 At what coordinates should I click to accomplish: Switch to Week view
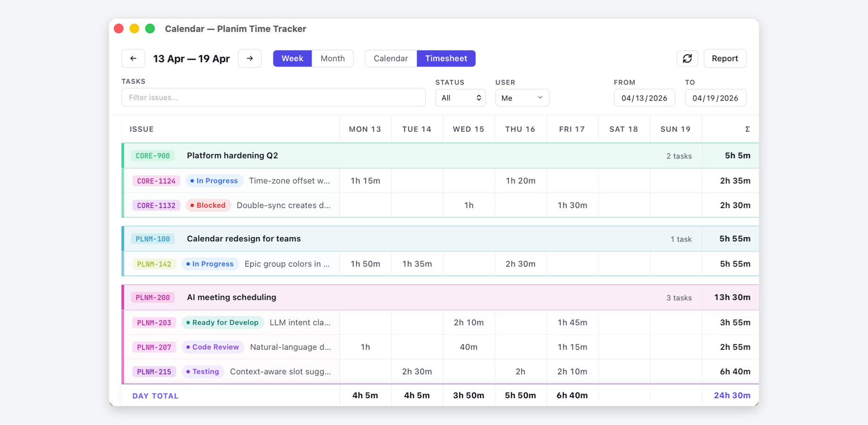(x=292, y=59)
